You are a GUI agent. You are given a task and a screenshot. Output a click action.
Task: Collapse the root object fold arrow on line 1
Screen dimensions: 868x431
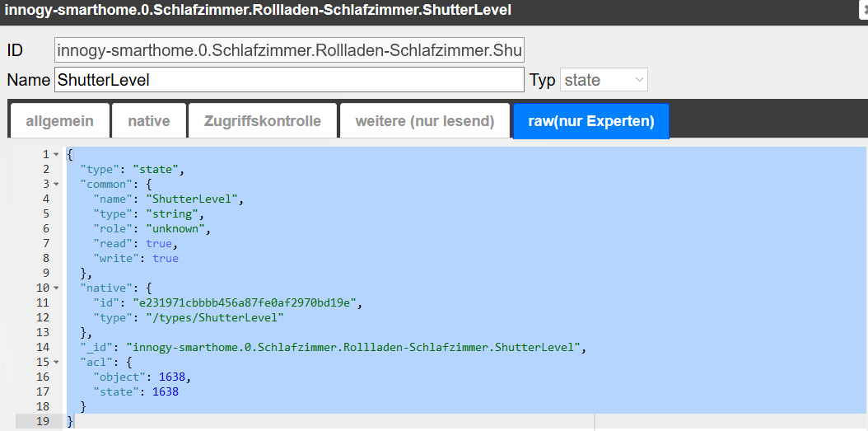coord(56,155)
